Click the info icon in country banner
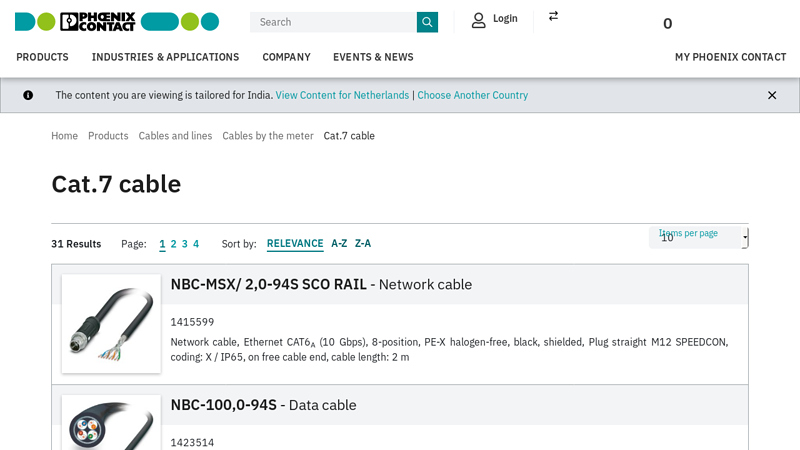The image size is (800, 450). 28,95
